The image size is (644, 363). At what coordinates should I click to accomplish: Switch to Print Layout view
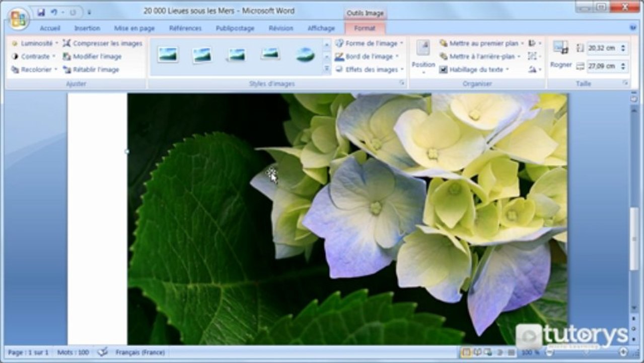[466, 352]
